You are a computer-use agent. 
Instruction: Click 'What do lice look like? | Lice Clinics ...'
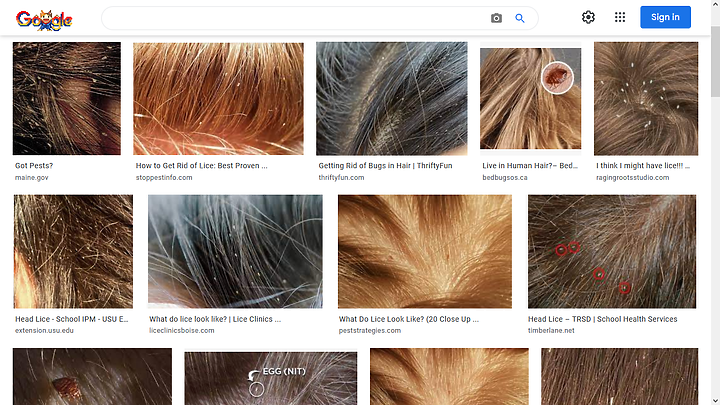[215, 319]
